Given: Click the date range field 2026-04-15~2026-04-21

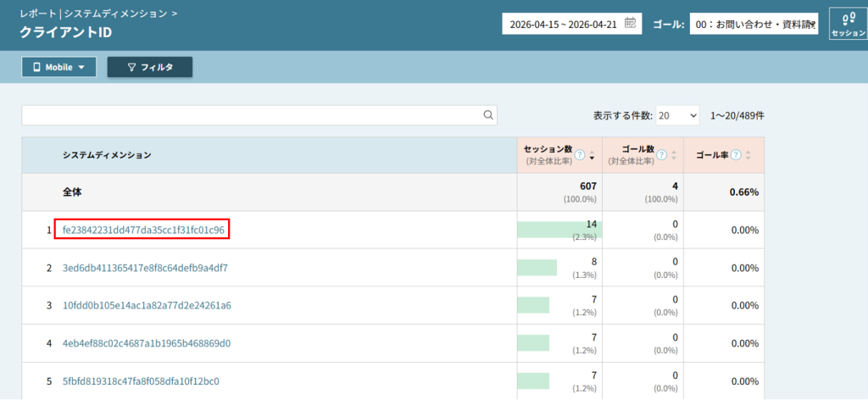Looking at the screenshot, I should (564, 25).
